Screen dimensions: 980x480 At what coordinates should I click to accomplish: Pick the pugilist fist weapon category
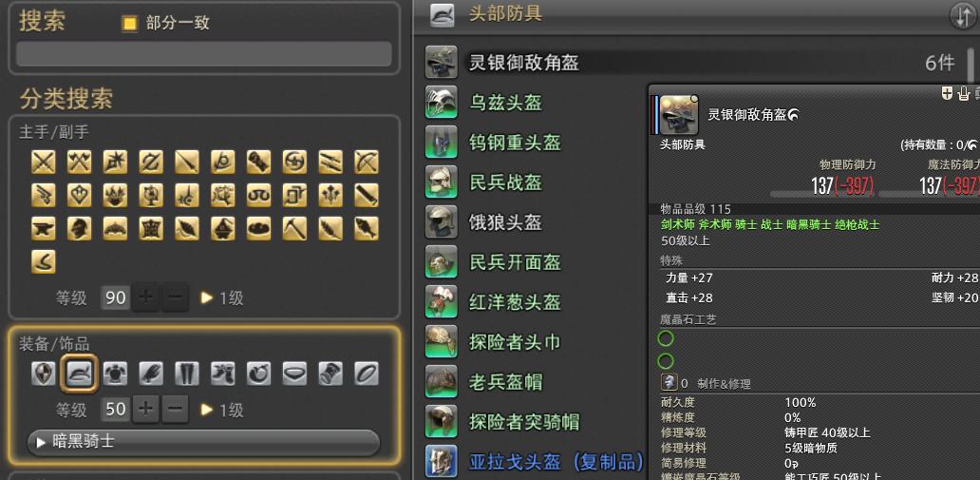[258, 163]
